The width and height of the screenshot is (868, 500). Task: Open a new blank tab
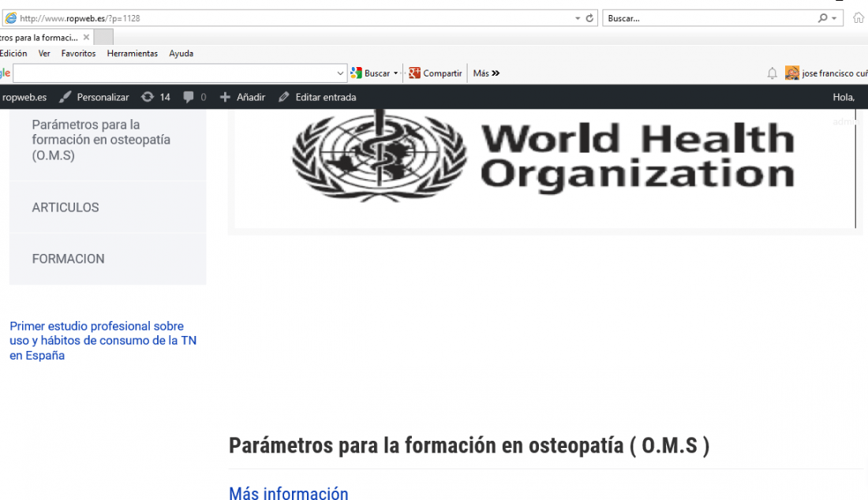(x=103, y=37)
